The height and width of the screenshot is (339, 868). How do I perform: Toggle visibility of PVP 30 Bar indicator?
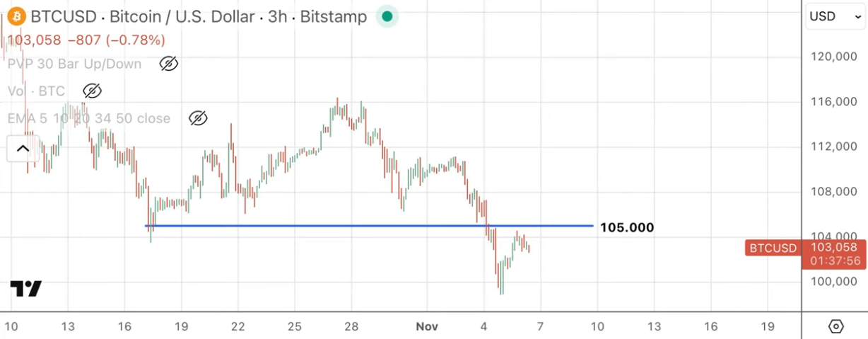tap(168, 64)
